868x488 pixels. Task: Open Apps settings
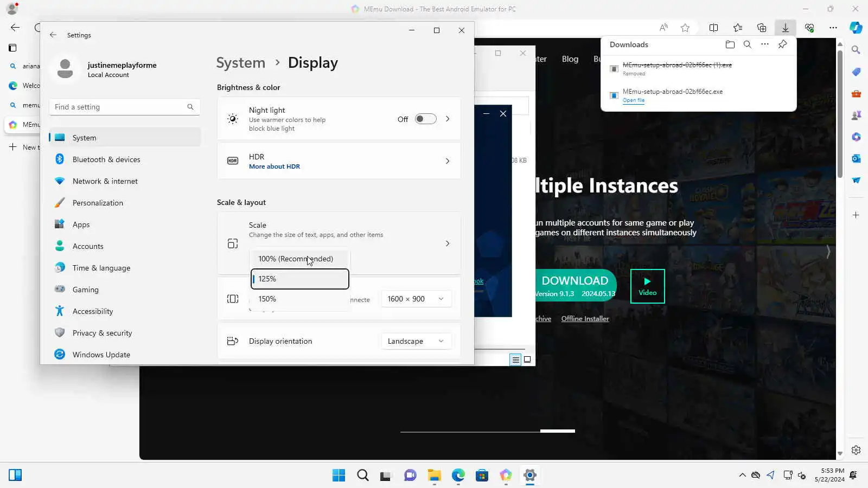coord(125,224)
